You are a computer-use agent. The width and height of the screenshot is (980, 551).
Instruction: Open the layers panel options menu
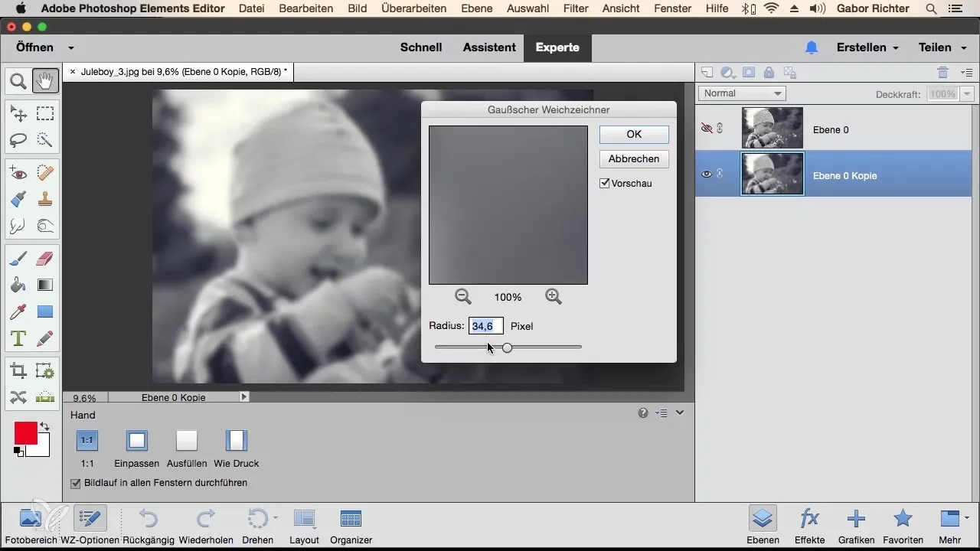966,73
